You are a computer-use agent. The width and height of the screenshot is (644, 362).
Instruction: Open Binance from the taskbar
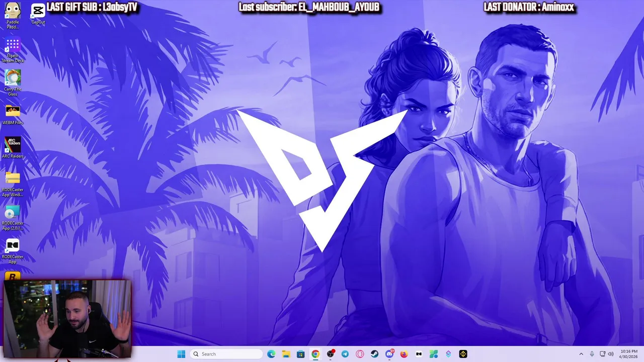463,354
